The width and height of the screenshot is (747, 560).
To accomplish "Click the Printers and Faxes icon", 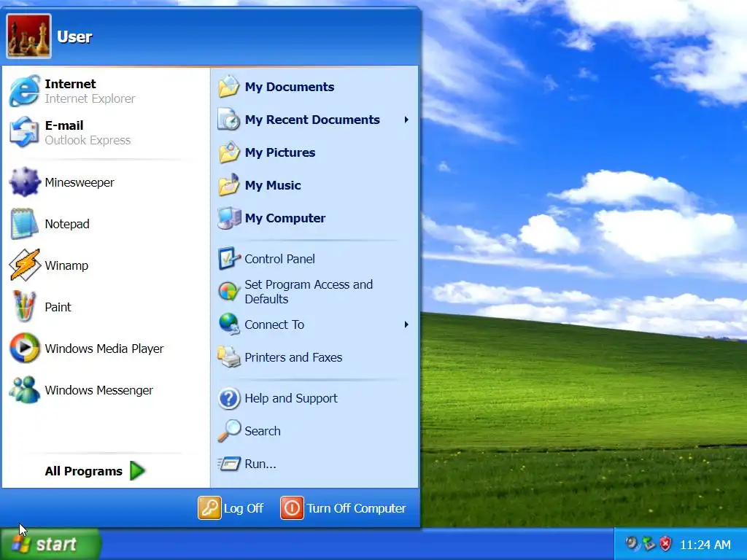I will (228, 357).
